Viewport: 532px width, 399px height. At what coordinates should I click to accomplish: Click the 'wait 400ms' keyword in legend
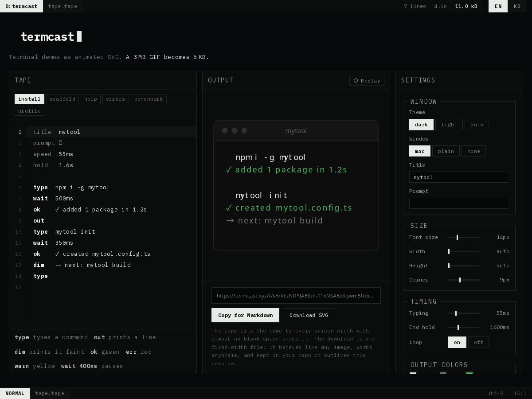click(79, 366)
